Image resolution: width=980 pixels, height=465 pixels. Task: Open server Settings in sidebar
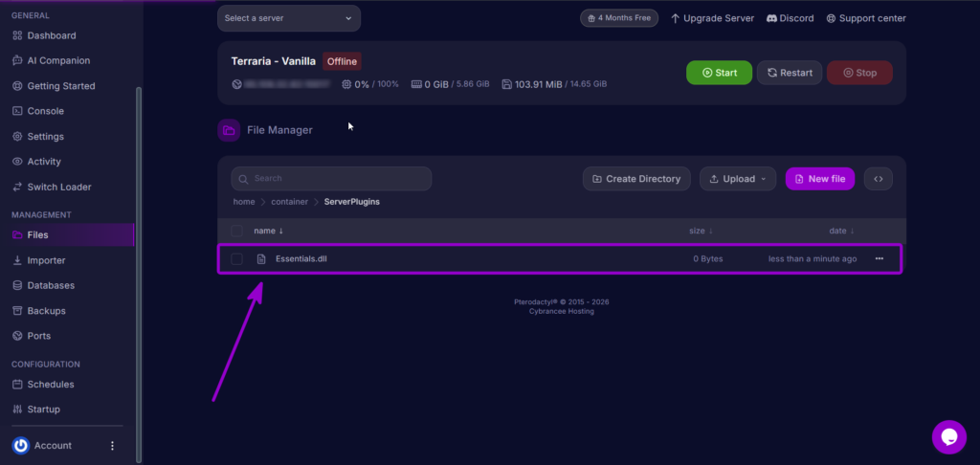[37, 136]
